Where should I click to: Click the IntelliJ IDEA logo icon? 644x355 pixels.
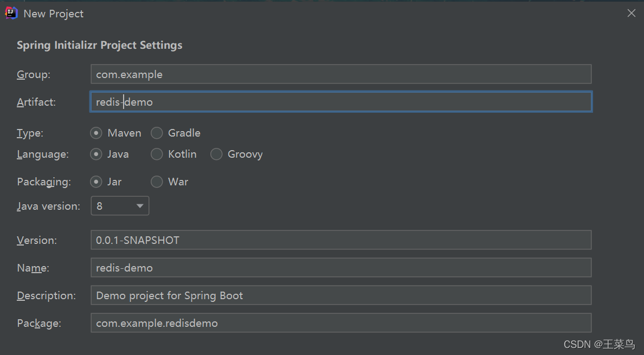tap(11, 13)
